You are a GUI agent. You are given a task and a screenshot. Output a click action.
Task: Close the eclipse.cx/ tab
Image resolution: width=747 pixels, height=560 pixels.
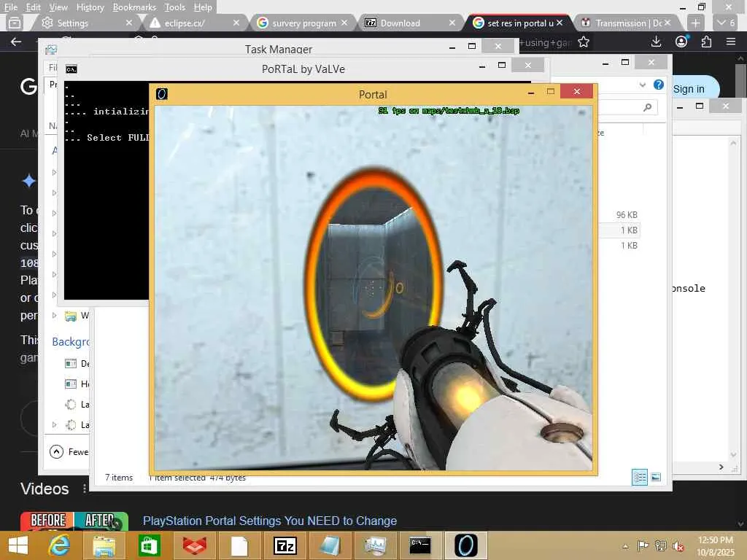(236, 23)
